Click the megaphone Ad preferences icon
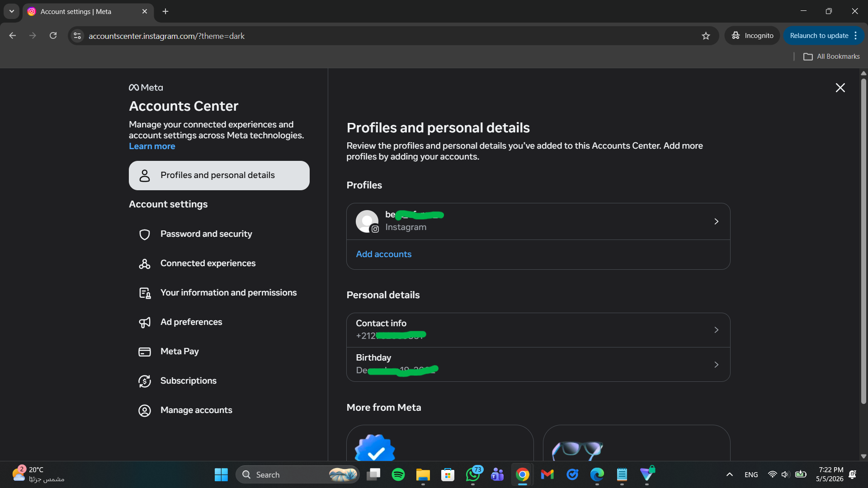 [x=145, y=323]
